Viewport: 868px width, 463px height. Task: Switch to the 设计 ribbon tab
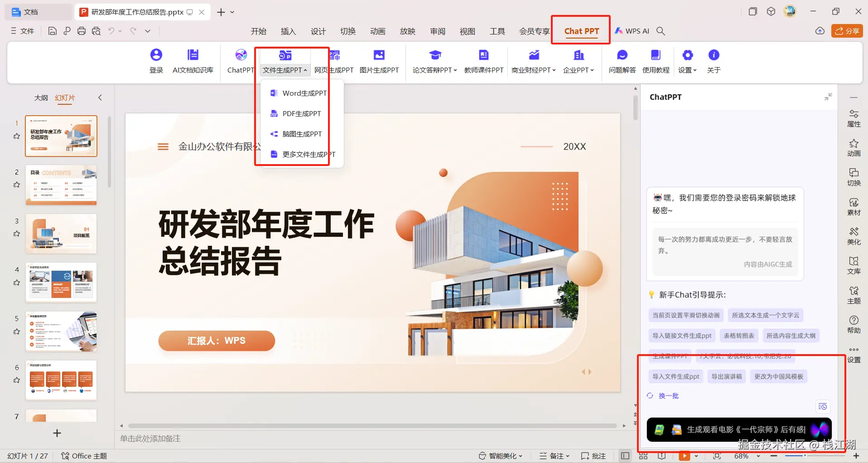pyautogui.click(x=318, y=31)
